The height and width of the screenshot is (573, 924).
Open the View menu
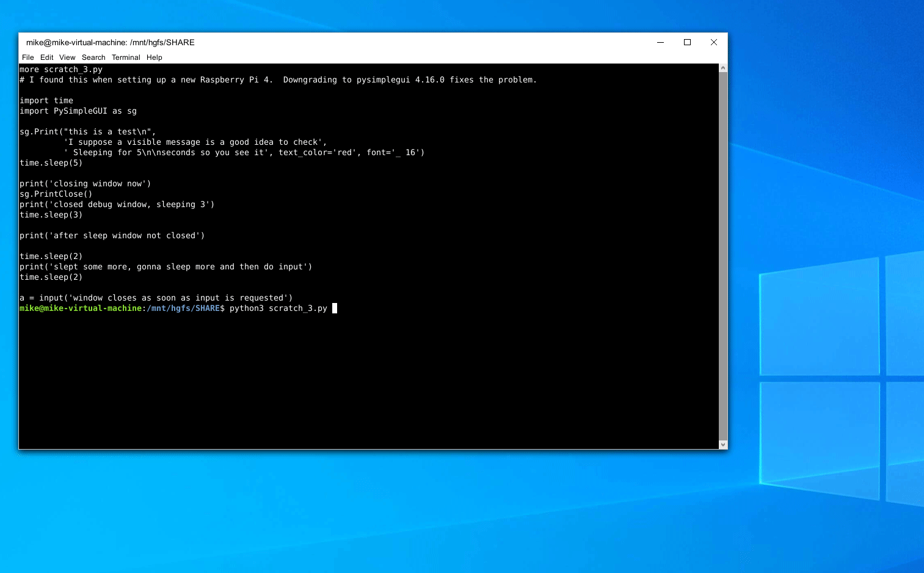pyautogui.click(x=67, y=57)
